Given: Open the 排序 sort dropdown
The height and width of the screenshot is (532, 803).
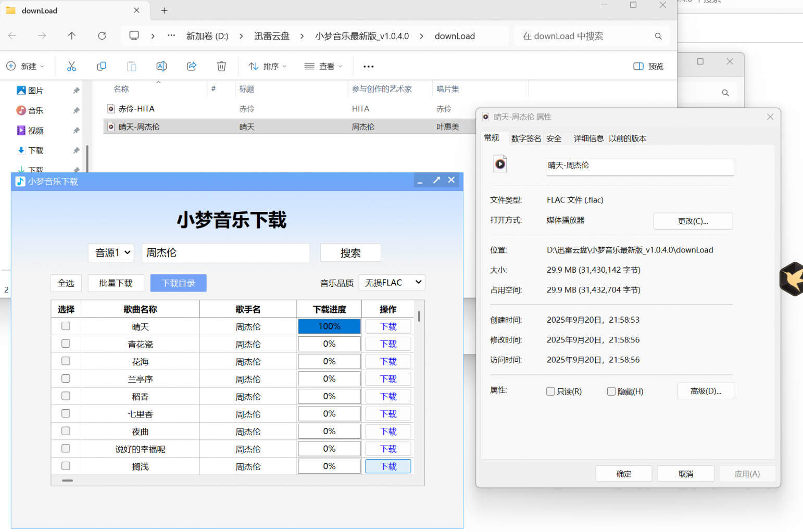Looking at the screenshot, I should [268, 67].
